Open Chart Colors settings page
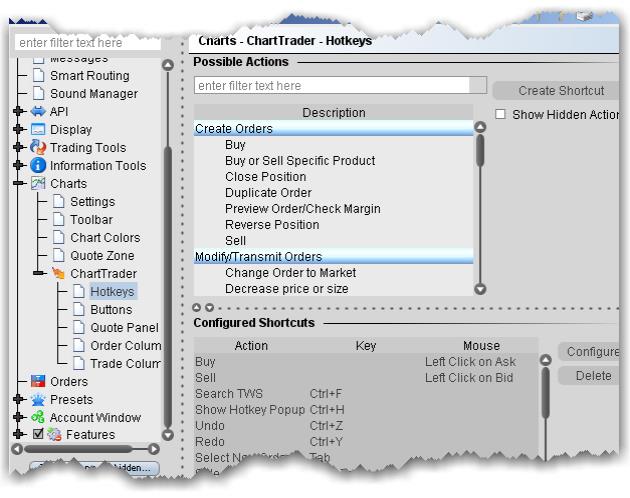Image resolution: width=630 pixels, height=498 pixels. point(105,238)
